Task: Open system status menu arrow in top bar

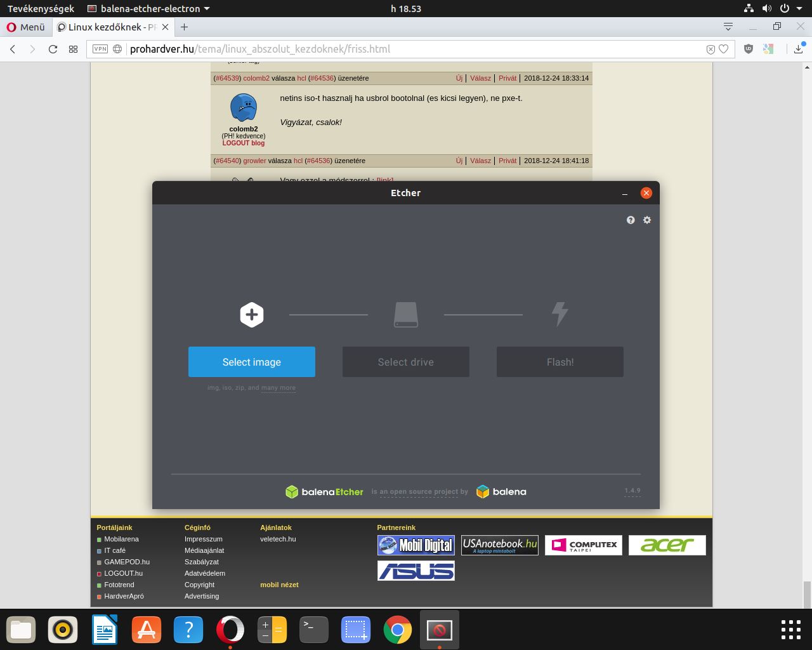Action: [x=801, y=9]
